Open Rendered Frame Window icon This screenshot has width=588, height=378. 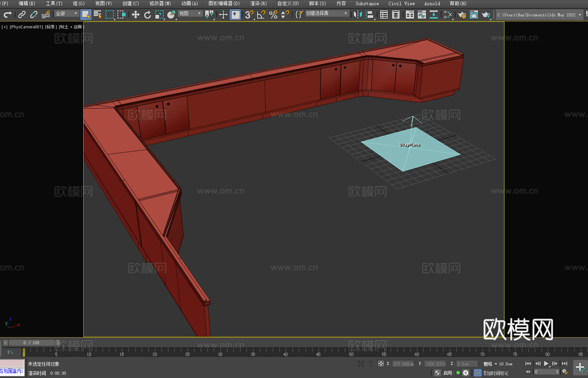(474, 14)
